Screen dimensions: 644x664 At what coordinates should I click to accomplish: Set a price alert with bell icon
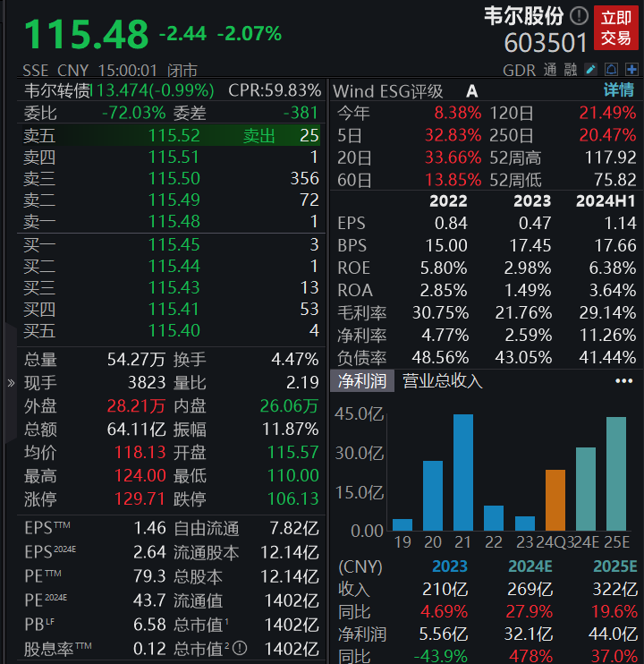click(x=612, y=70)
